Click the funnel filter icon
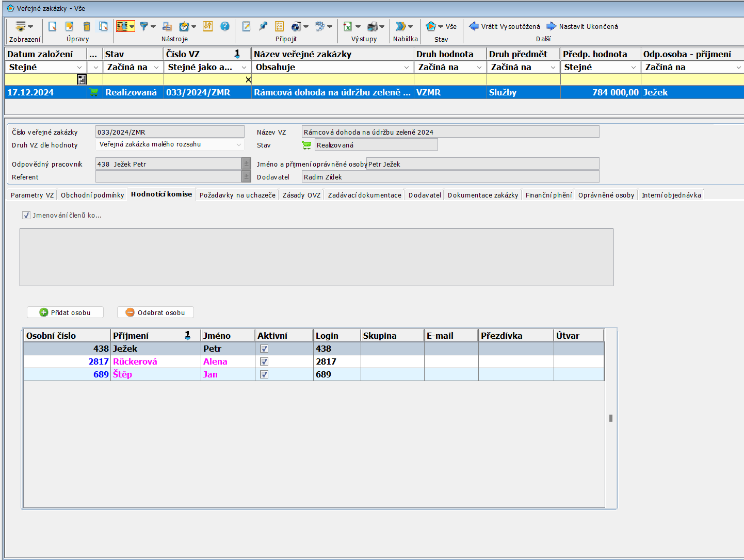744x560 pixels. tap(144, 26)
